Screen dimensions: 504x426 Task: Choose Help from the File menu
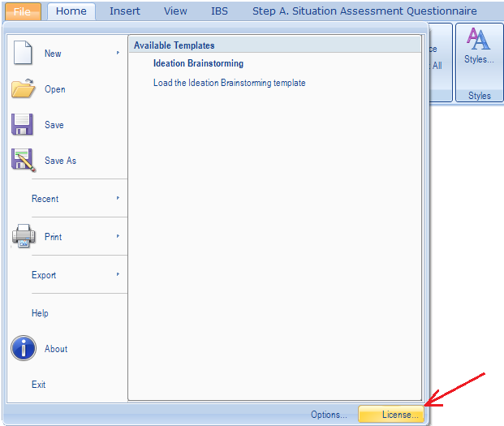[x=40, y=313]
